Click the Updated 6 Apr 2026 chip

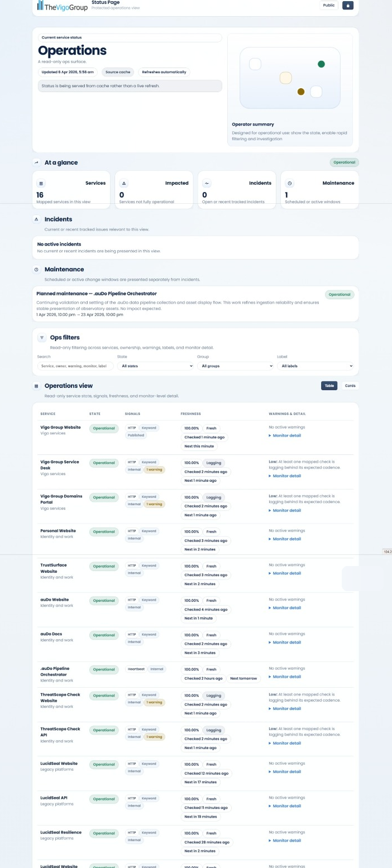pos(68,72)
